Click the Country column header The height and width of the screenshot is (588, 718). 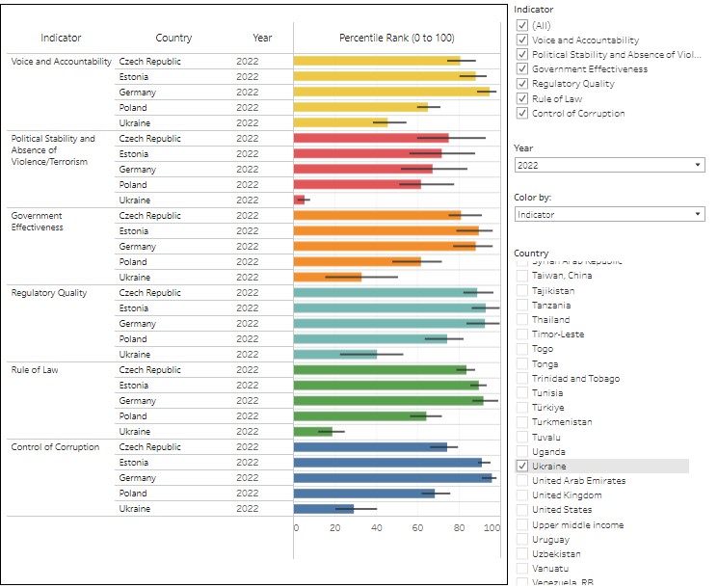tap(173, 38)
